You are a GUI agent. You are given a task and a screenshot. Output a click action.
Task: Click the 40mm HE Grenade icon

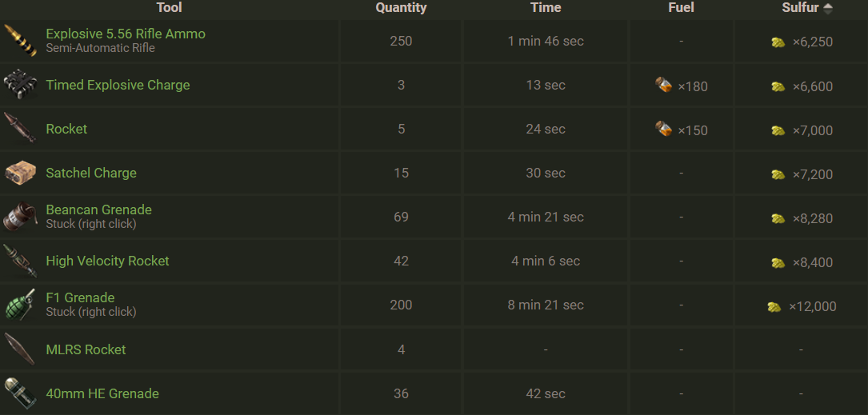click(x=20, y=393)
